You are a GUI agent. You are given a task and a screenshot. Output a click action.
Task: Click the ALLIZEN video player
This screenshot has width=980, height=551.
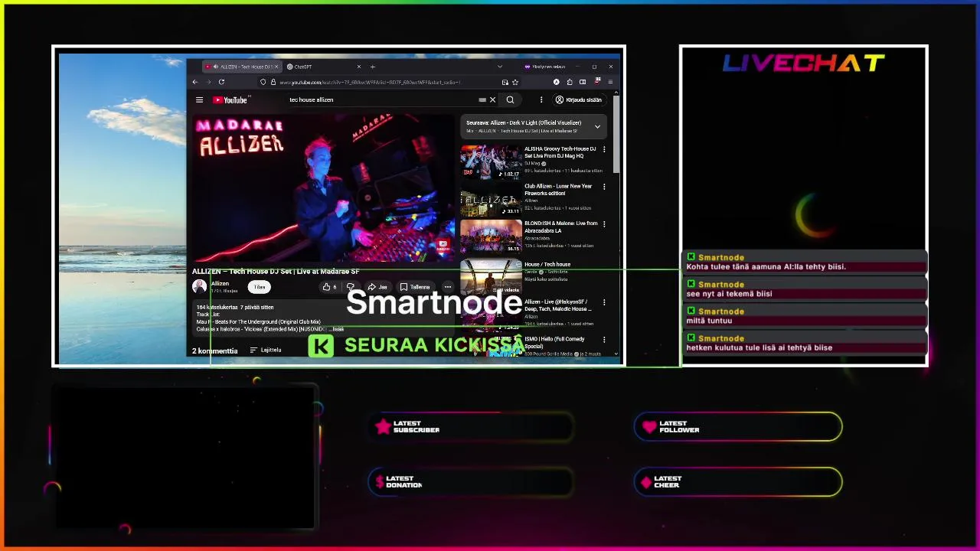323,187
